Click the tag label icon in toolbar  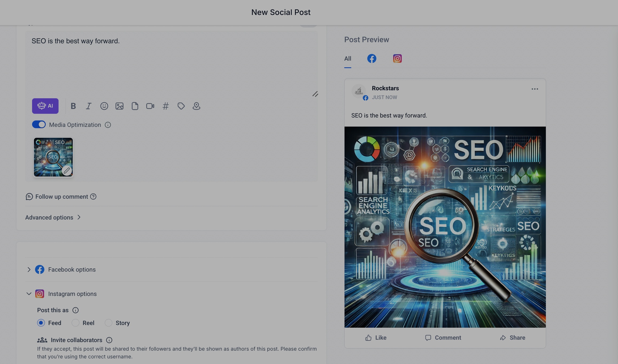[x=181, y=106]
